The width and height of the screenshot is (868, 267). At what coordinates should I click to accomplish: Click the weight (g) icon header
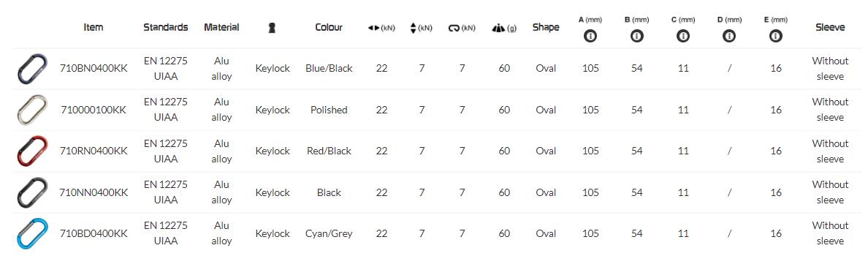[498, 29]
